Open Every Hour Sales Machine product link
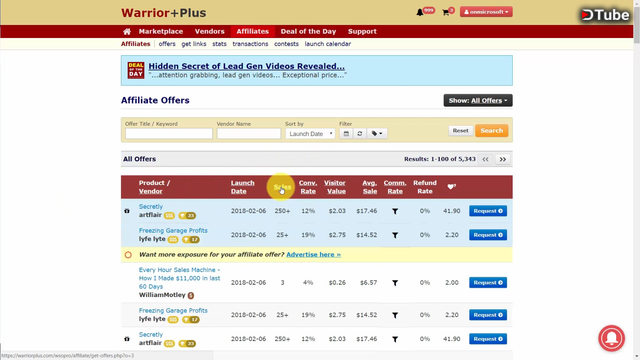This screenshot has width=640, height=360. tap(180, 278)
